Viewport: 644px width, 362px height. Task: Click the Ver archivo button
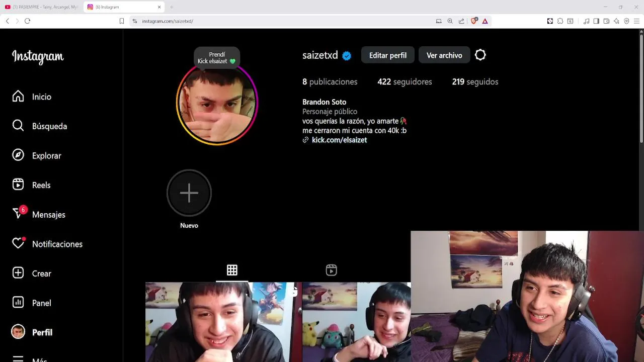pyautogui.click(x=444, y=55)
